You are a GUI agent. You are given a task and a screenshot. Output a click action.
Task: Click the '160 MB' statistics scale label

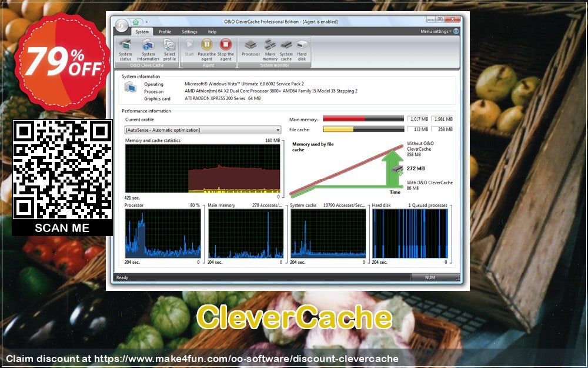(273, 141)
